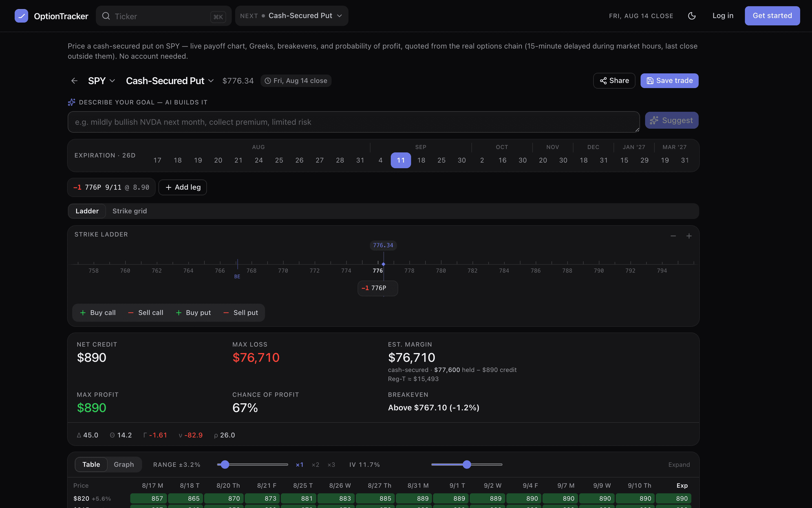Switch to the Table view tab
Viewport: 812px width, 508px height.
(91, 464)
